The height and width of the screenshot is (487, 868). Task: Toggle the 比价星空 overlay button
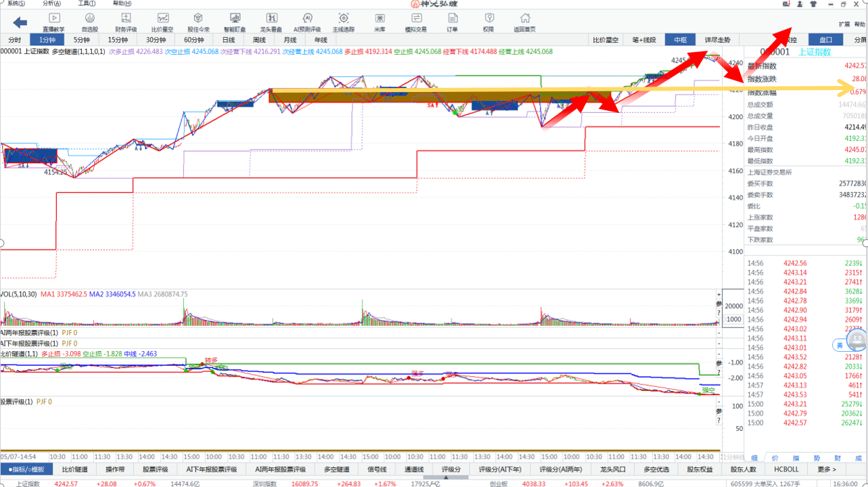coord(606,40)
